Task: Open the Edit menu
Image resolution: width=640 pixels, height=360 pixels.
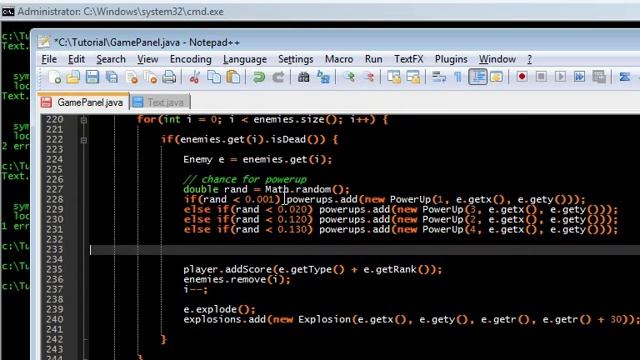Action: [76, 59]
